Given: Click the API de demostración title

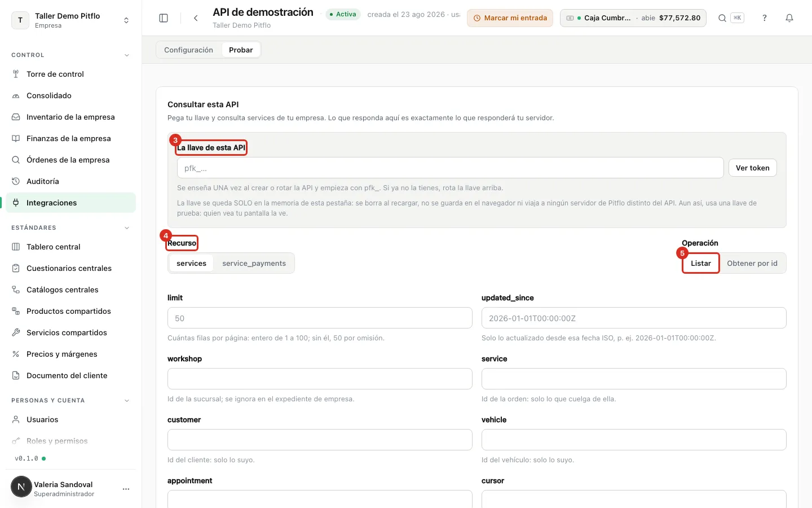Looking at the screenshot, I should 263,12.
